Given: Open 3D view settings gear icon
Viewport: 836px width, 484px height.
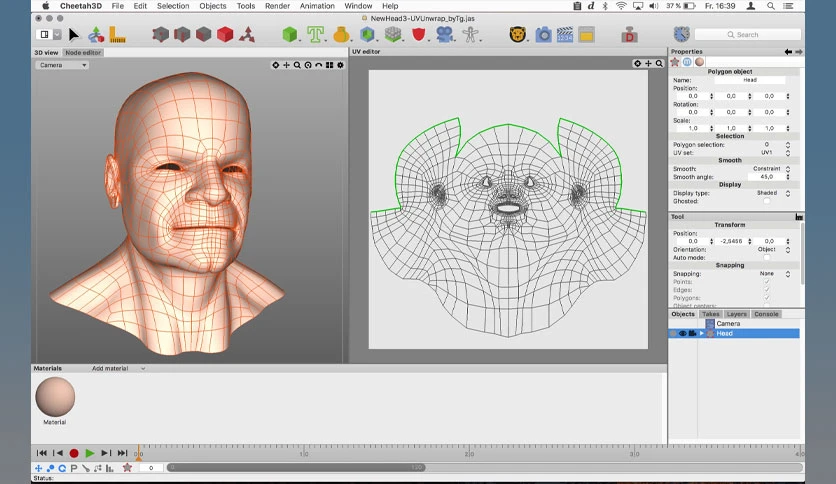Looking at the screenshot, I should tap(340, 65).
